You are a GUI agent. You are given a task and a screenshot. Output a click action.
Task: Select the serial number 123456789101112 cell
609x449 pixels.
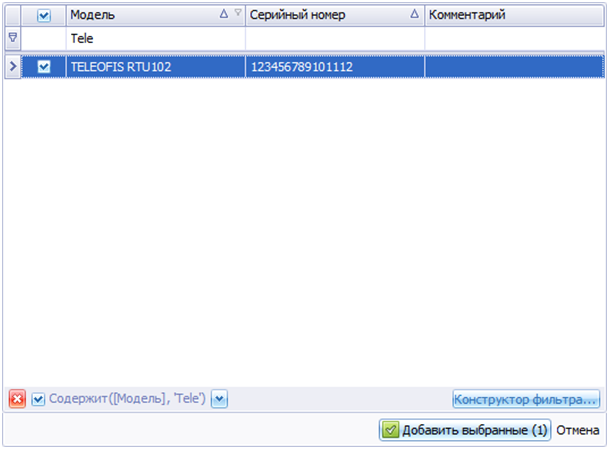tap(335, 67)
